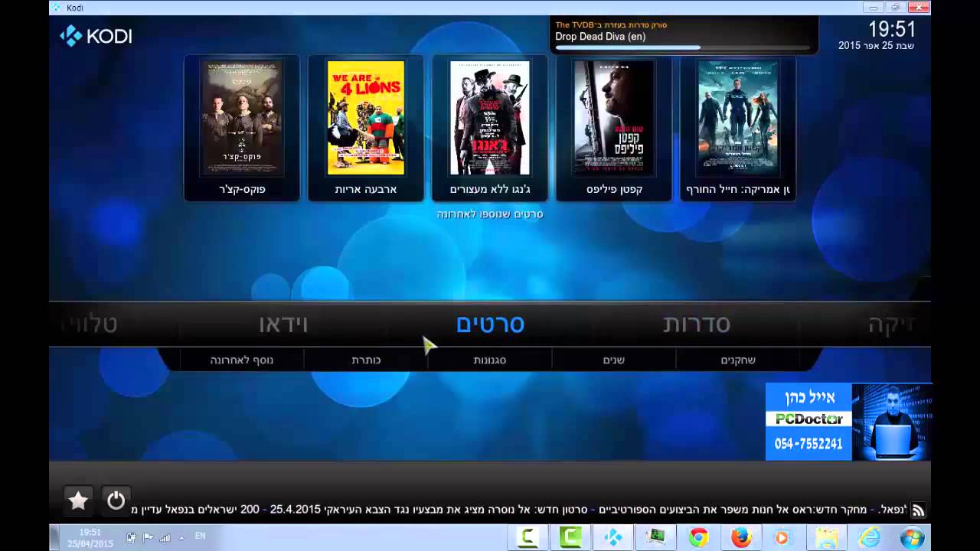Select the וידאו (Video) menu item
980x551 pixels.
(283, 324)
